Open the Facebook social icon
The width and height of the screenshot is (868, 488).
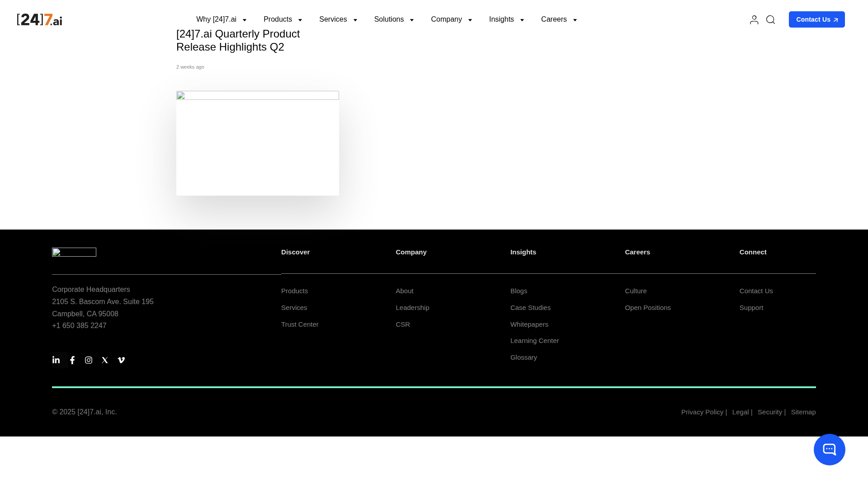(72, 360)
